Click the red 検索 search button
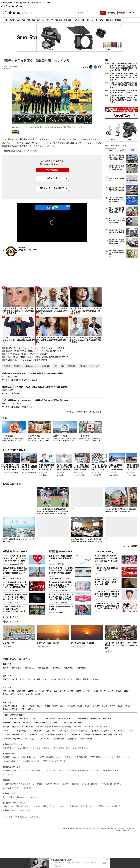140x868 pixels. (103, 13)
